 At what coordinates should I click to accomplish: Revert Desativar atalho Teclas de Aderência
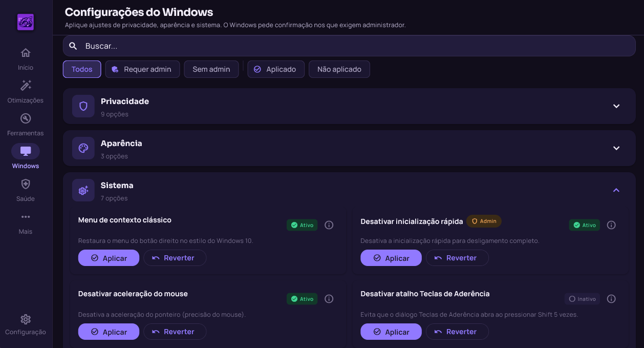click(457, 332)
